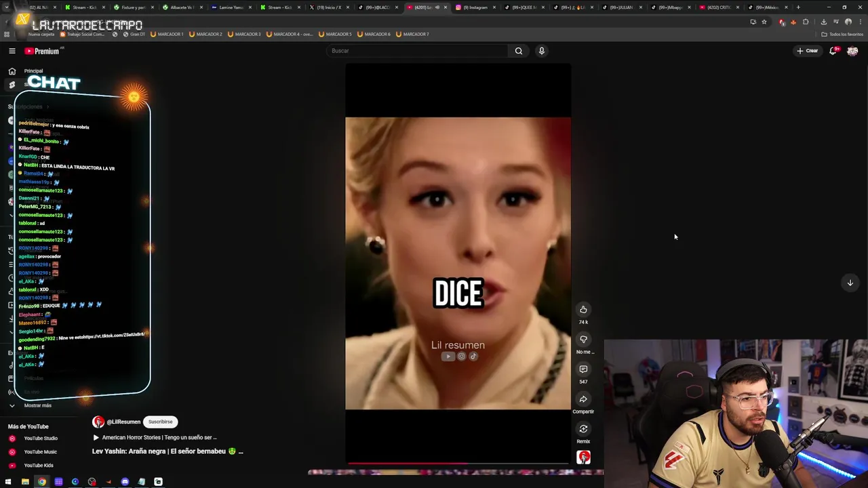Image resolution: width=868 pixels, height=488 pixels.
Task: Open @LilResumen channel link
Action: point(123,422)
